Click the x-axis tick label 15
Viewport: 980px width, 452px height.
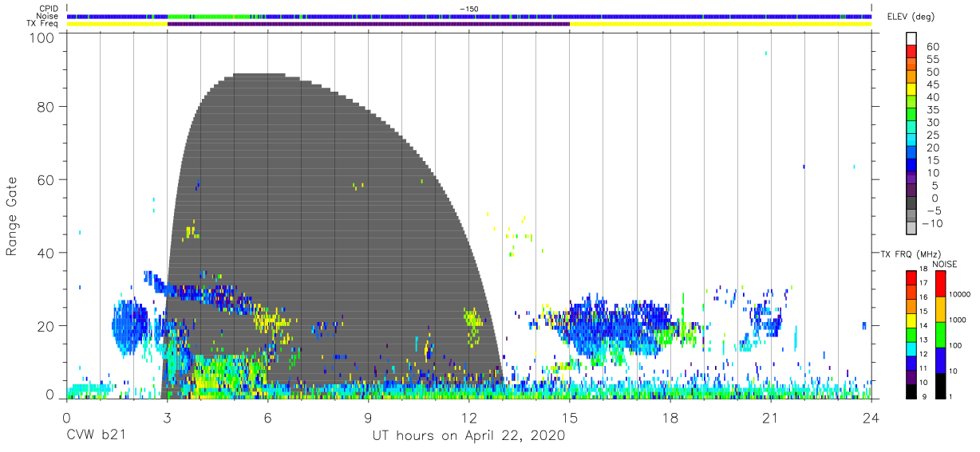(570, 417)
